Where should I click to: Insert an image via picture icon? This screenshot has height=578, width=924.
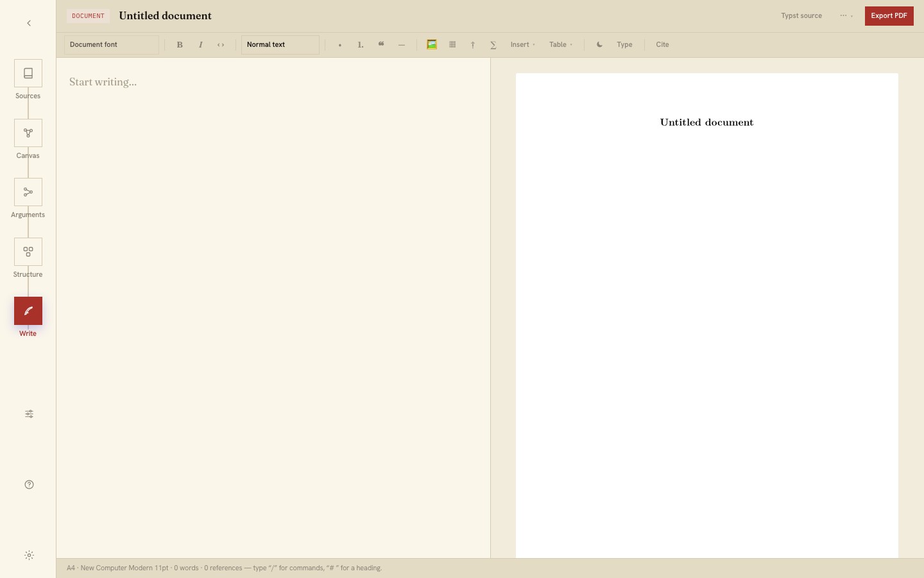click(x=432, y=45)
